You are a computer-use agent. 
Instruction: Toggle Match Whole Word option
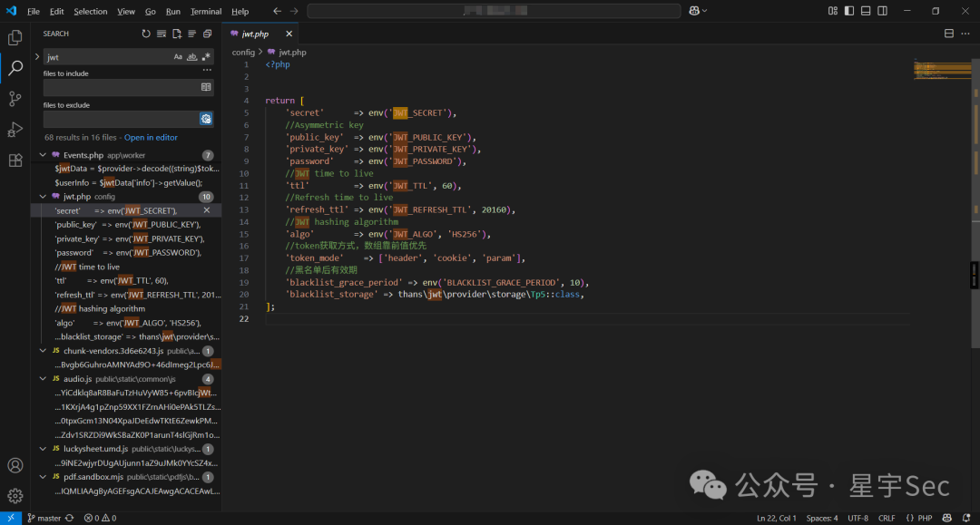191,57
